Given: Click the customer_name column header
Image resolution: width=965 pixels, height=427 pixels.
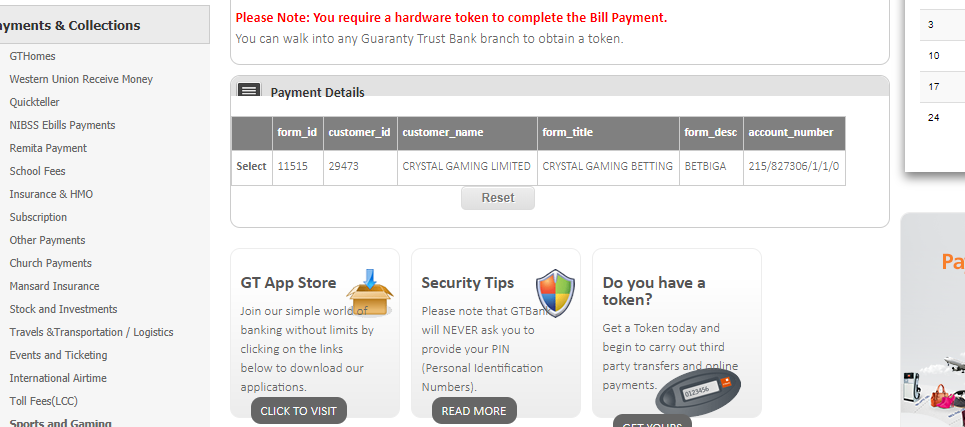Looking at the screenshot, I should pos(467,132).
